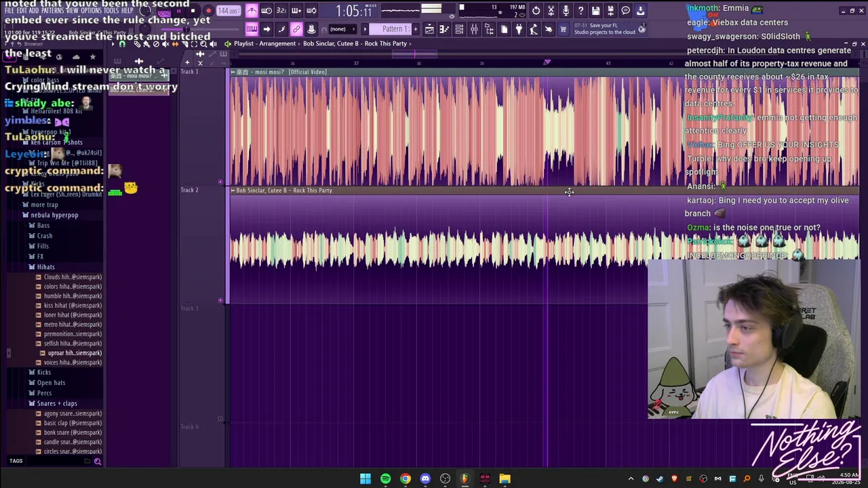Click the tempo tapper icon
The height and width of the screenshot is (488, 868).
pyautogui.click(x=534, y=29)
